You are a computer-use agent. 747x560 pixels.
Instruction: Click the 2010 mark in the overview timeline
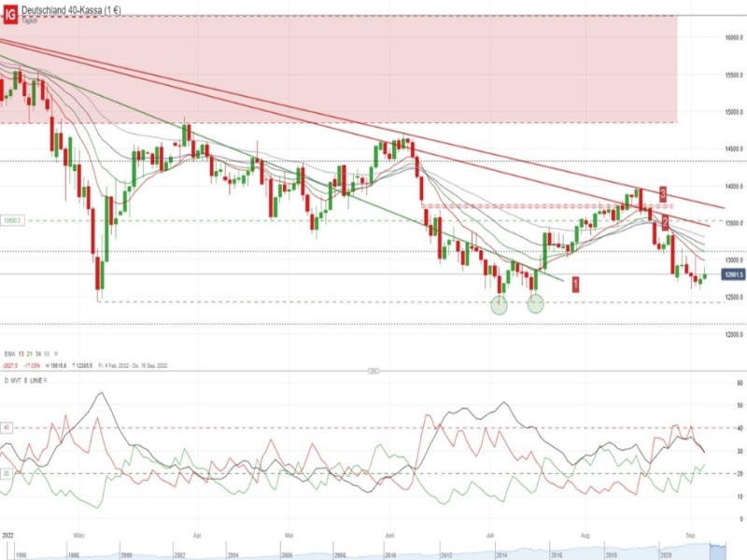pos(390,555)
